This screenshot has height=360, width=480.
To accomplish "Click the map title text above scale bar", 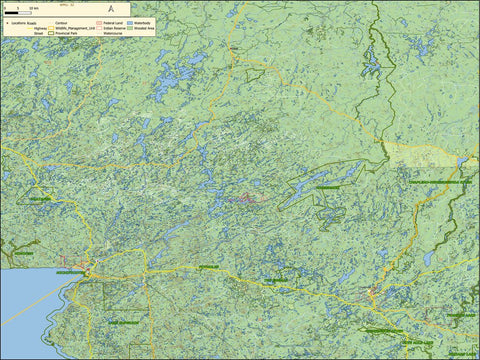I will [x=67, y=5].
